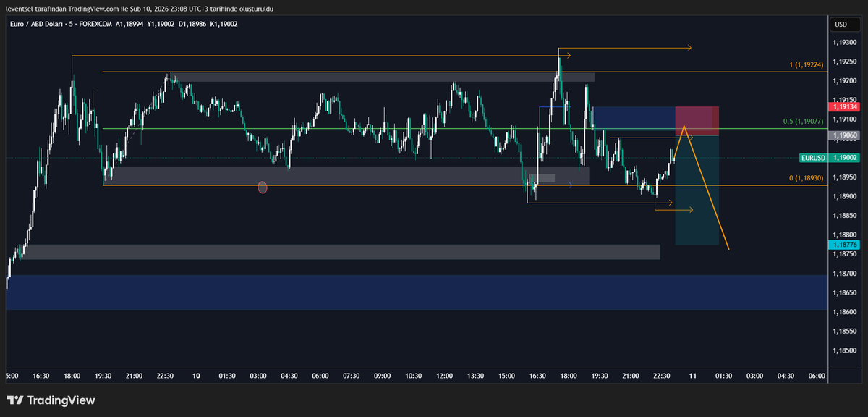Click the 1,18500 price axis label

(x=845, y=350)
